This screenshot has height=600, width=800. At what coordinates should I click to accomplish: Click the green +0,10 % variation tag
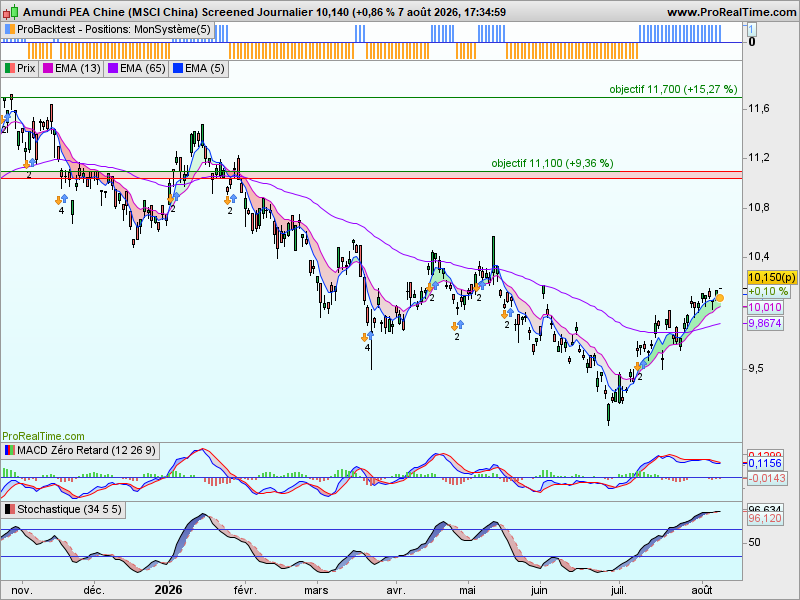point(768,292)
